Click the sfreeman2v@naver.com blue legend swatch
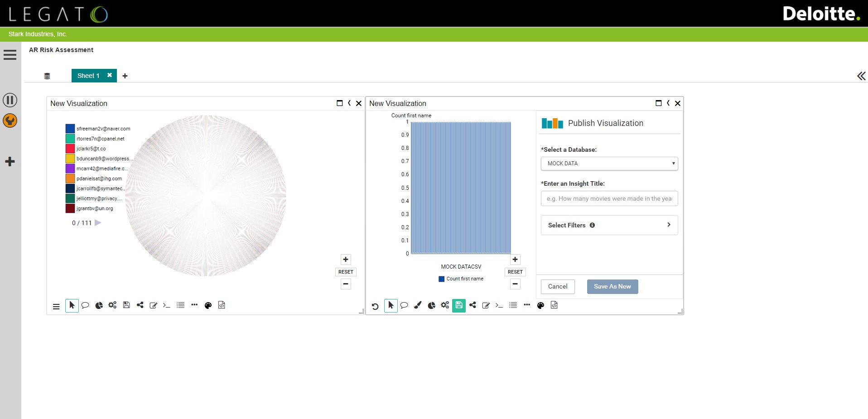Viewport: 868px width, 419px height. click(x=70, y=129)
